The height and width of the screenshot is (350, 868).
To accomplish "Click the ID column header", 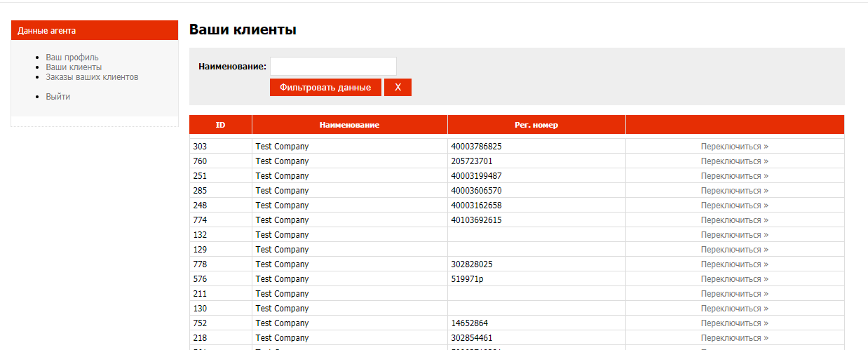I will [220, 125].
